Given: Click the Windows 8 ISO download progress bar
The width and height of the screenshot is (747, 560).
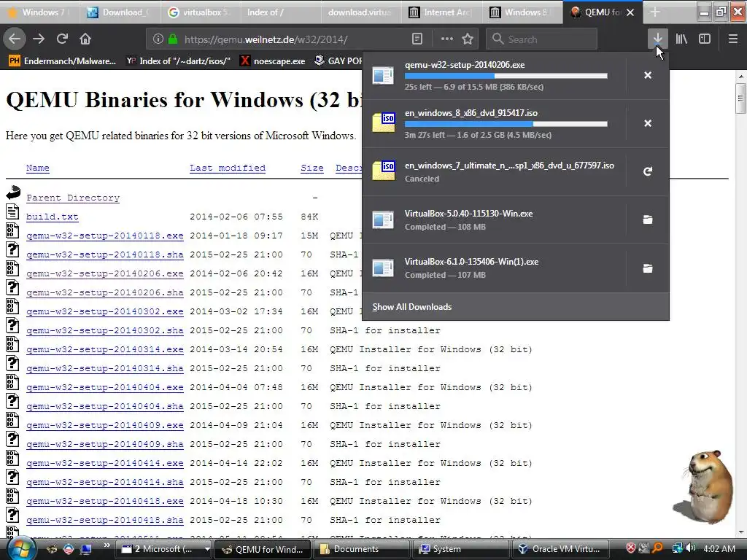Looking at the screenshot, I should (x=506, y=124).
